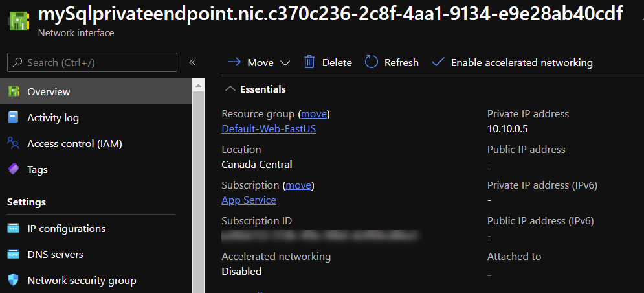The height and width of the screenshot is (293, 644).
Task: Click the Access control (IAM) people icon
Action: (13, 143)
